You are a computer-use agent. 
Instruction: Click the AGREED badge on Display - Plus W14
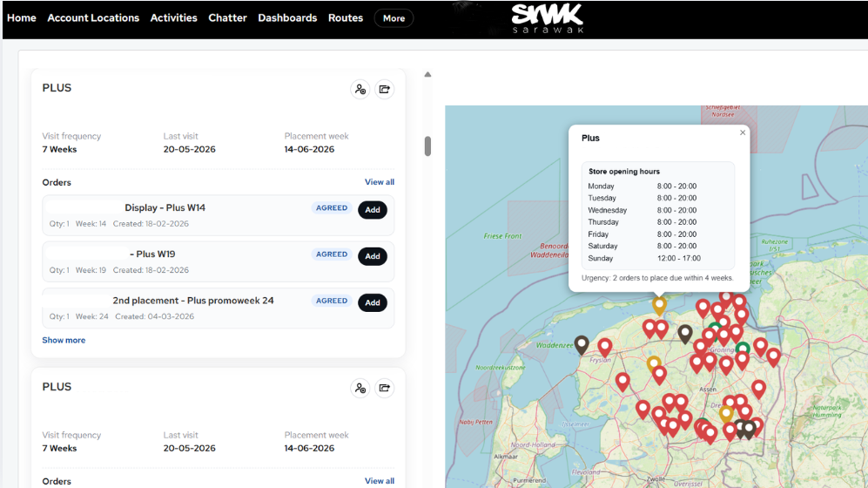(332, 208)
